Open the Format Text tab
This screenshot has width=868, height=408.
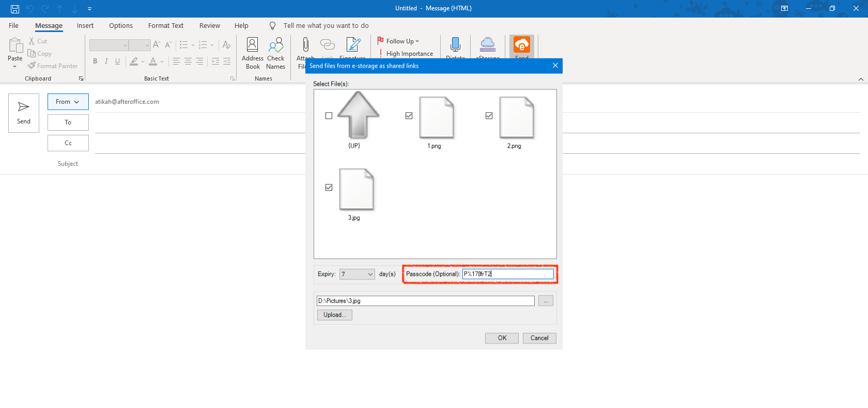coord(165,26)
